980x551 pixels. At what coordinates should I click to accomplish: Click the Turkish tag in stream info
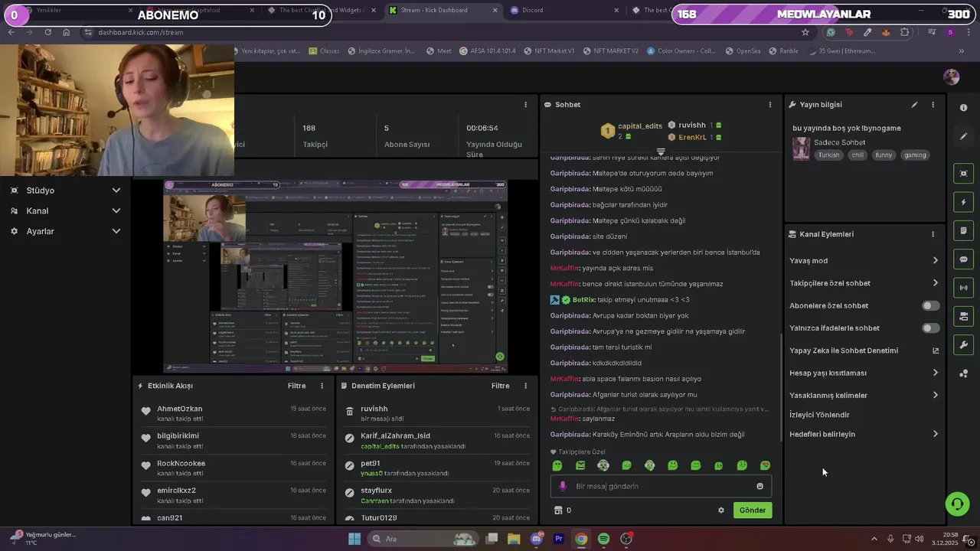pos(828,155)
